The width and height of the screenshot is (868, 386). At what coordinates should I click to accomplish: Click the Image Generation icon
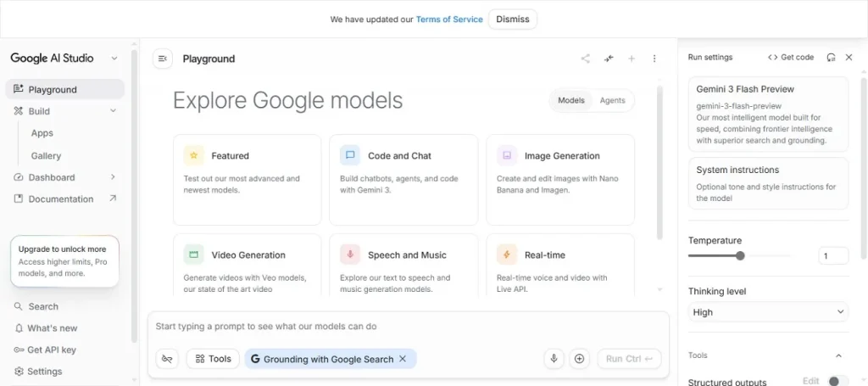click(507, 155)
